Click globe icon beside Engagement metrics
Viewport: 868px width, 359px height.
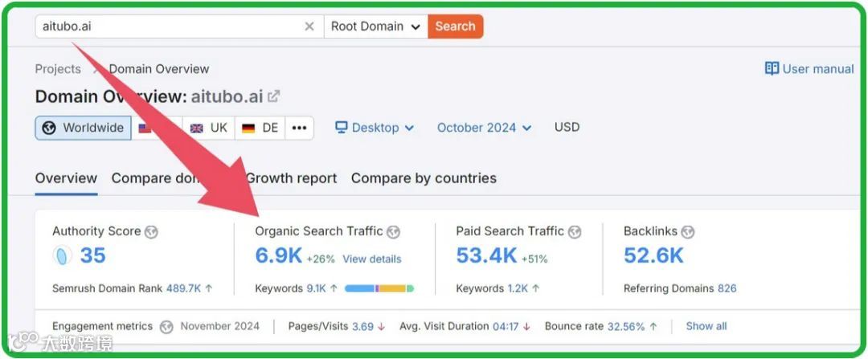(x=166, y=327)
